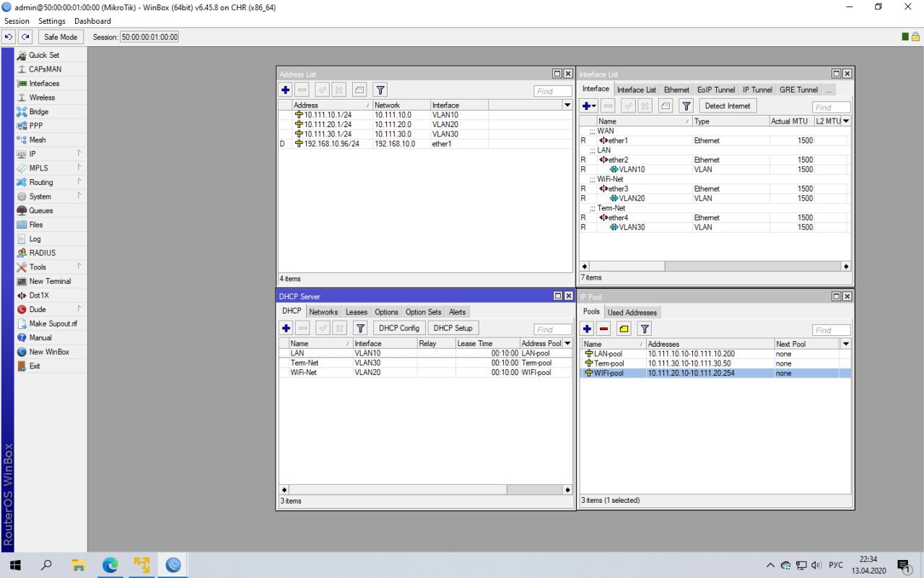Remove selected pool with red minus icon
Viewport: 924px width, 578px height.
tap(604, 329)
